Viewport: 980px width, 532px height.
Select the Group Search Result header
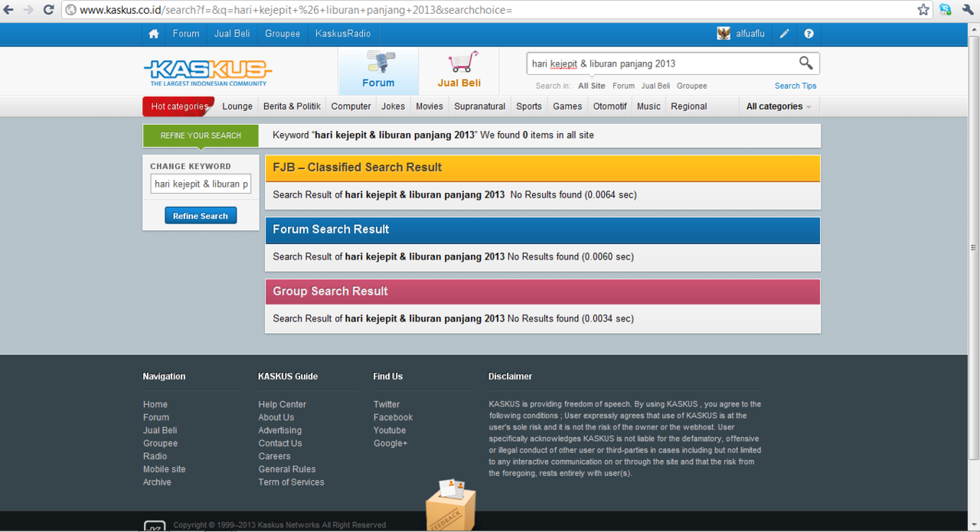[543, 292]
